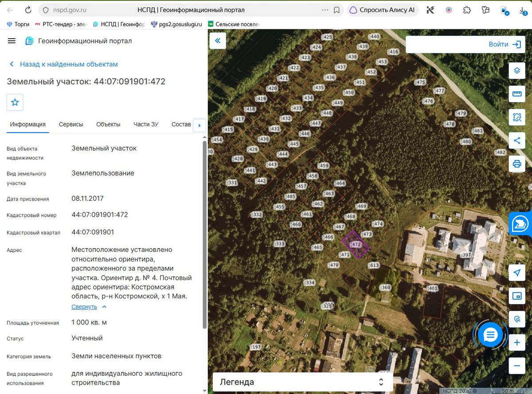Open the hamburger main menu
Screen dimensions: 532x394
coord(12,41)
